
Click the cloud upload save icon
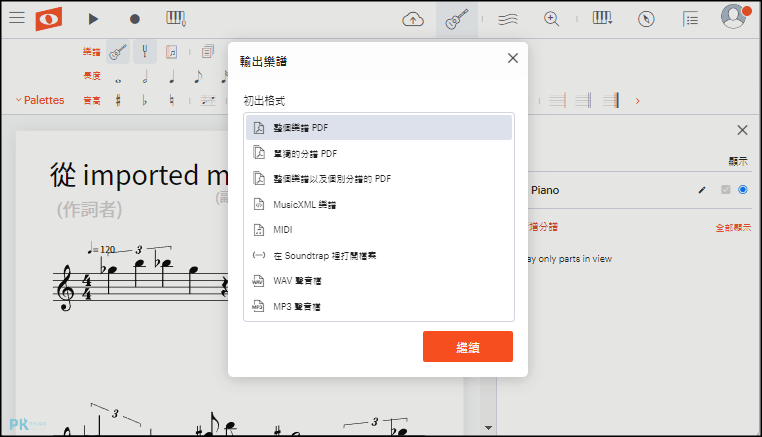point(413,19)
